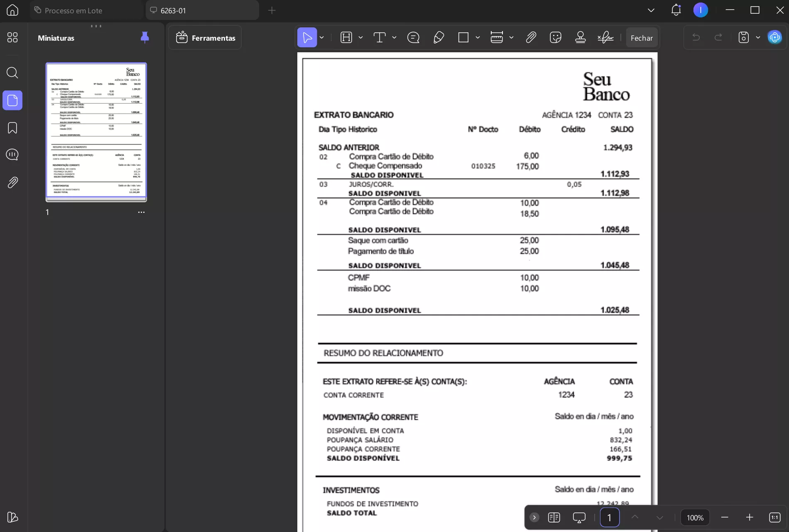
Task: Enable two-page reading view
Action: (554, 517)
